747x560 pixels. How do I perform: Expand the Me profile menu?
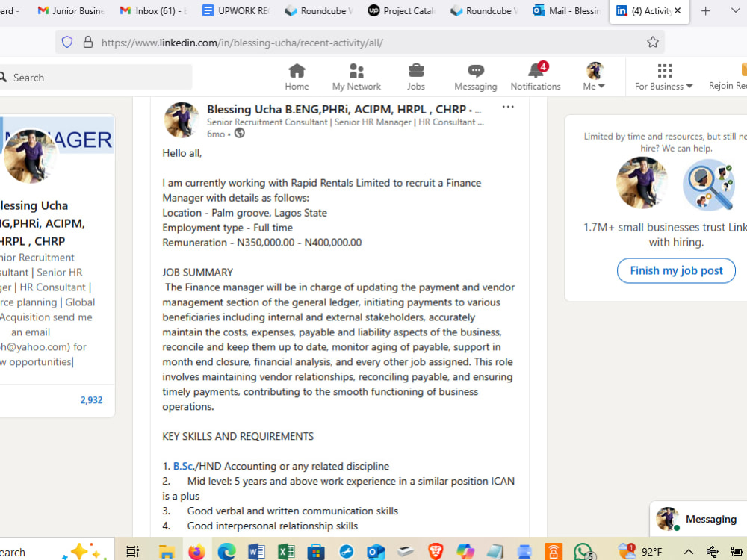point(594,77)
